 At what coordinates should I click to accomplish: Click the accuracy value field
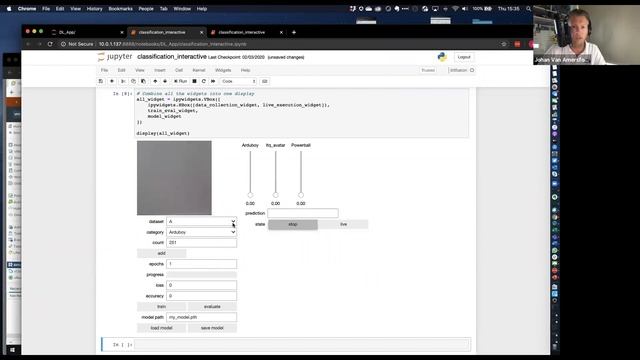tap(201, 296)
